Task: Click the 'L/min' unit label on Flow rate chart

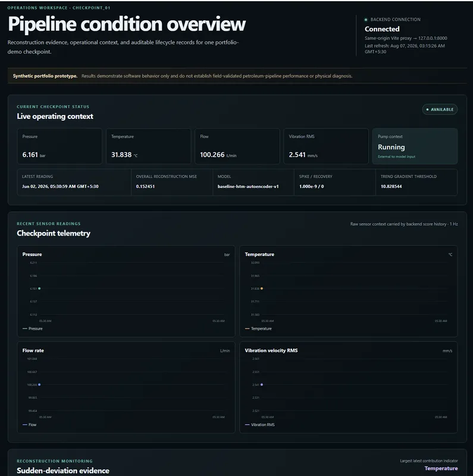Action: click(x=225, y=351)
